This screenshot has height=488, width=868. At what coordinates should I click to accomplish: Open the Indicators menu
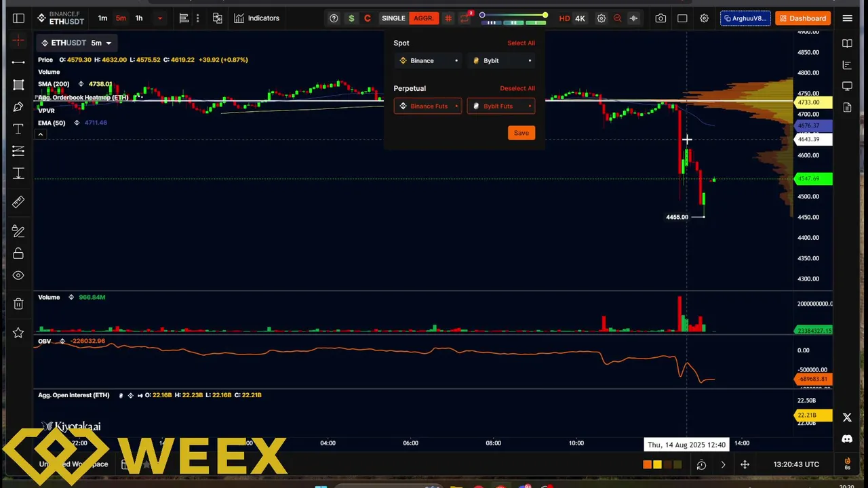click(256, 18)
